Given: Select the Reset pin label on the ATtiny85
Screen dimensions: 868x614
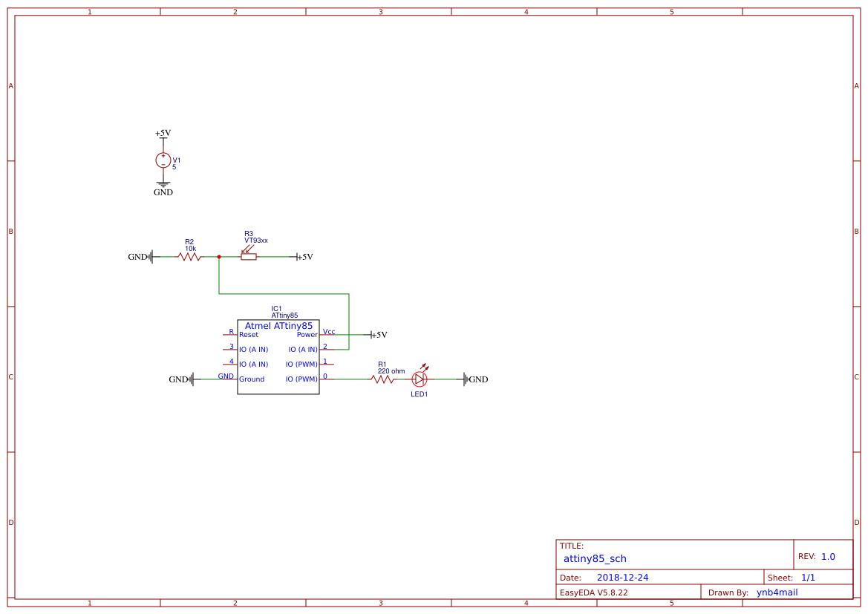Looking at the screenshot, I should pyautogui.click(x=249, y=335).
